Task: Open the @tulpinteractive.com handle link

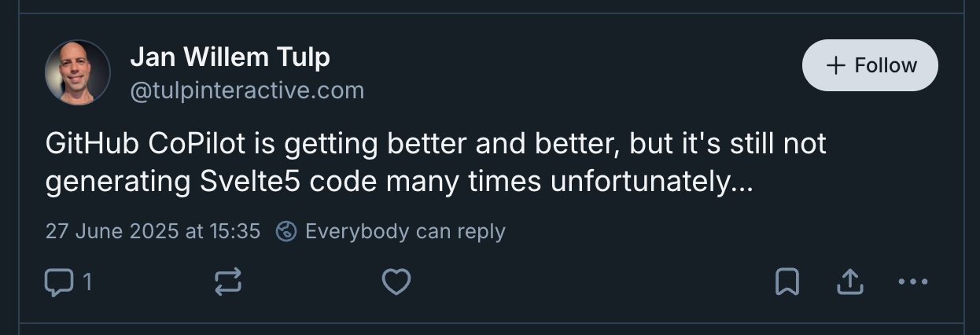Action: tap(246, 90)
